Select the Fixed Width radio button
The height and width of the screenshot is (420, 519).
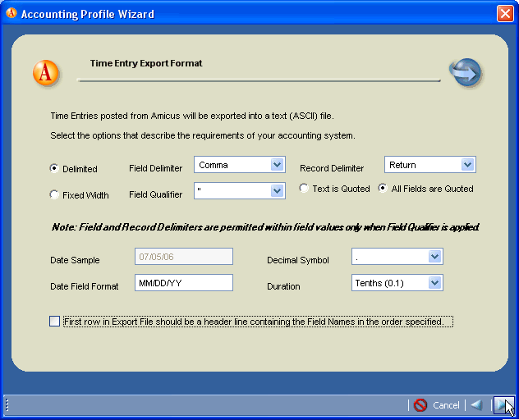coord(54,195)
